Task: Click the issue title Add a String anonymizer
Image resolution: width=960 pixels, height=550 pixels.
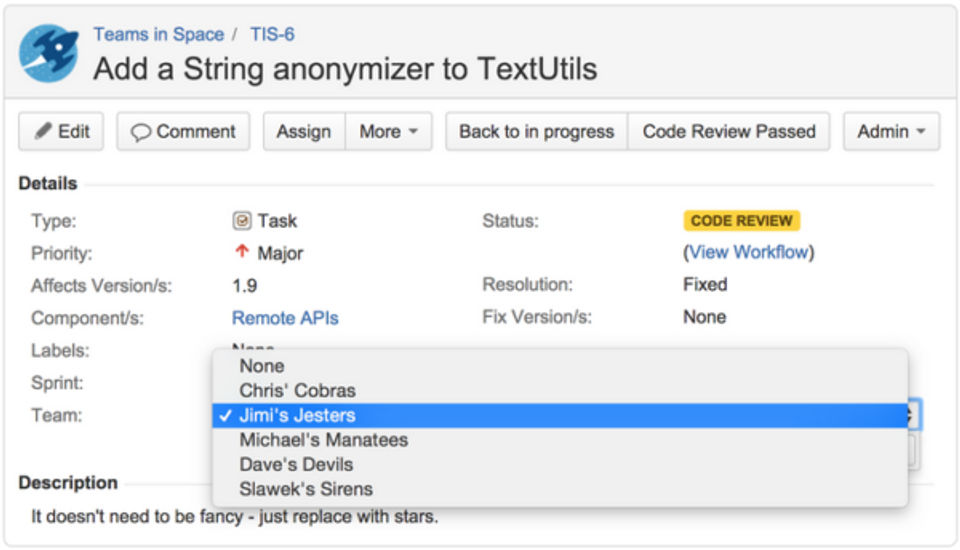Action: (345, 69)
